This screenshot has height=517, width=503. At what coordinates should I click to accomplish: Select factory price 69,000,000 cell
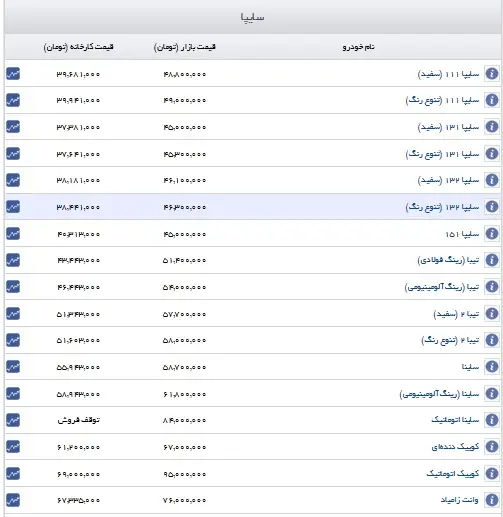(x=78, y=474)
